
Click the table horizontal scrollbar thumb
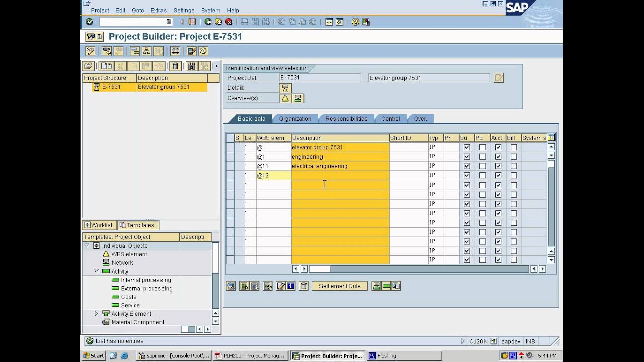(x=319, y=269)
